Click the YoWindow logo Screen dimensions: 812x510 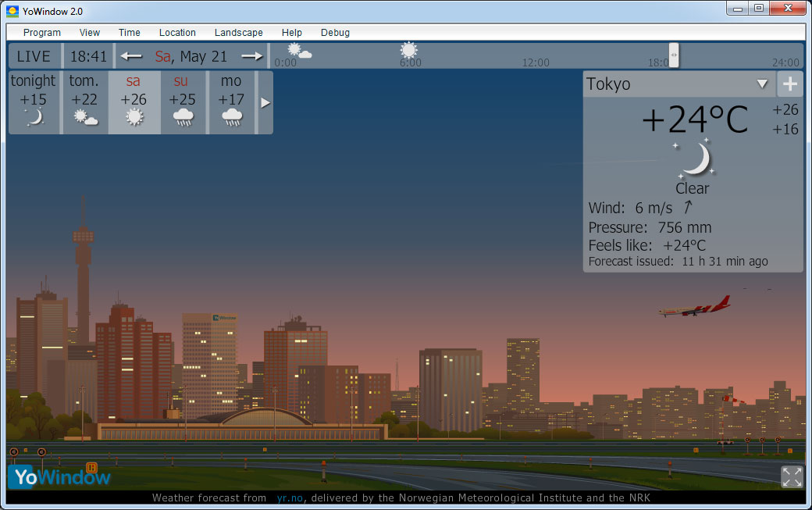(59, 476)
